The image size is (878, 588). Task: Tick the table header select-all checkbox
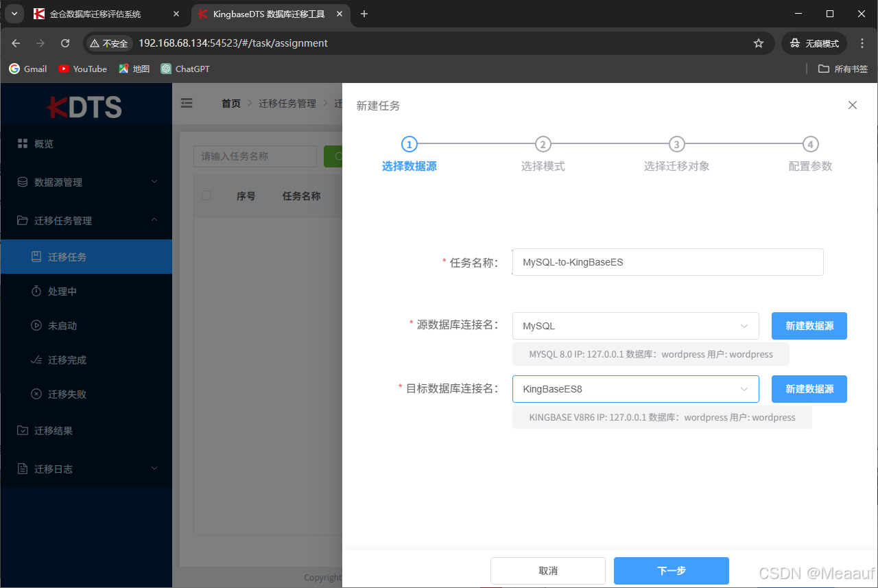(206, 196)
